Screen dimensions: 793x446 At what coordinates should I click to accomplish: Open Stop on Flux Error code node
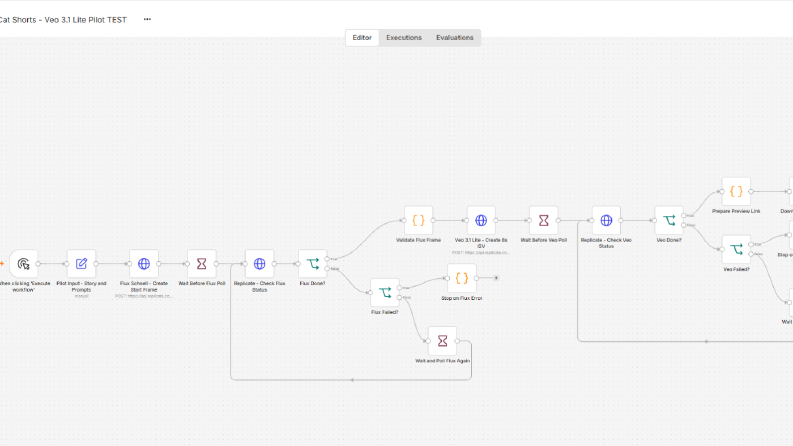point(462,278)
